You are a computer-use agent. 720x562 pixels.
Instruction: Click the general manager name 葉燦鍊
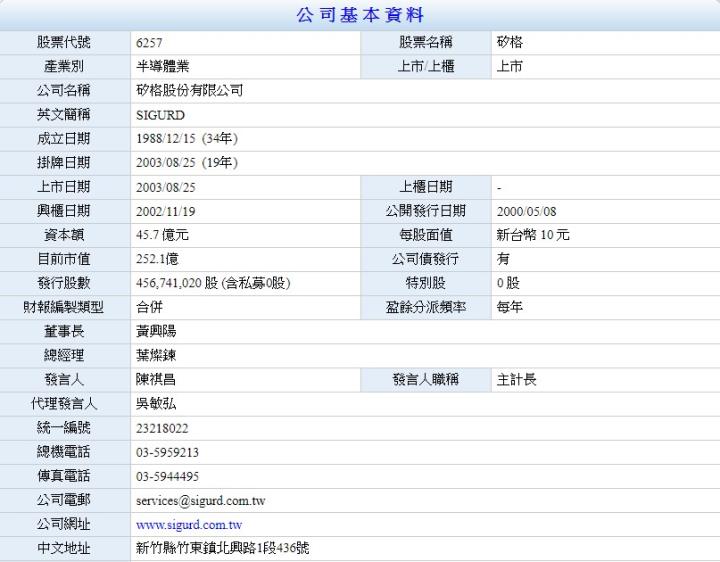pyautogui.click(x=156, y=355)
